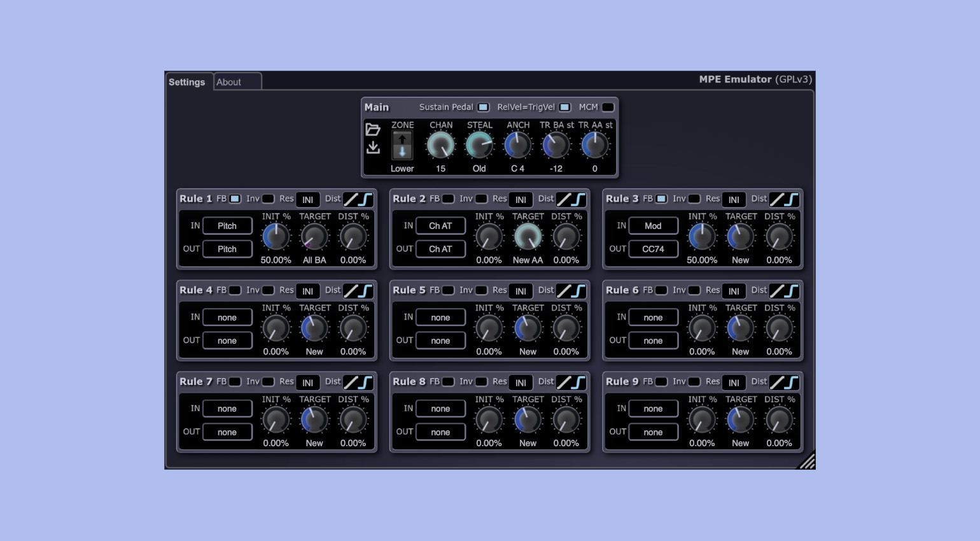The height and width of the screenshot is (541, 980).
Task: Open Rule 3 OUT dropdown showing CC74
Action: [653, 249]
